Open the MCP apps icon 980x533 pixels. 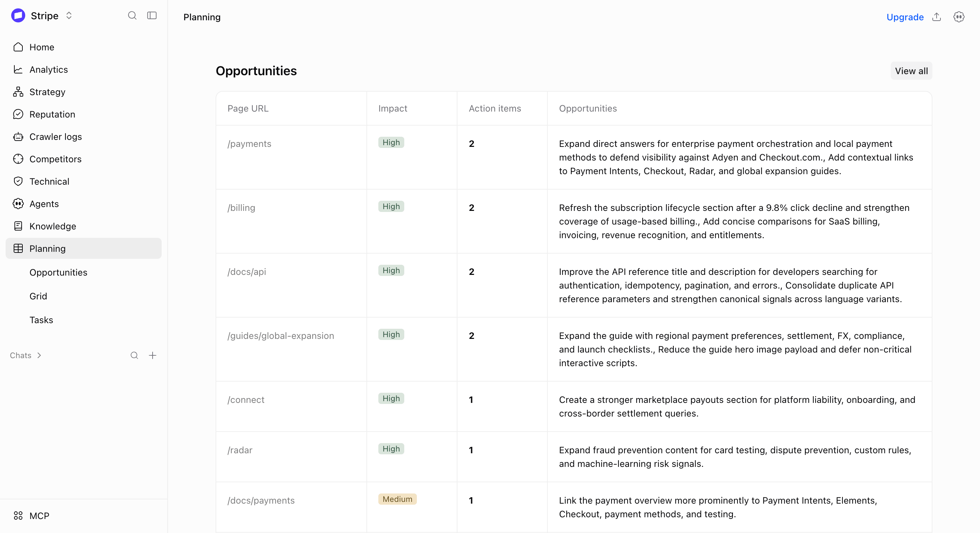click(18, 516)
